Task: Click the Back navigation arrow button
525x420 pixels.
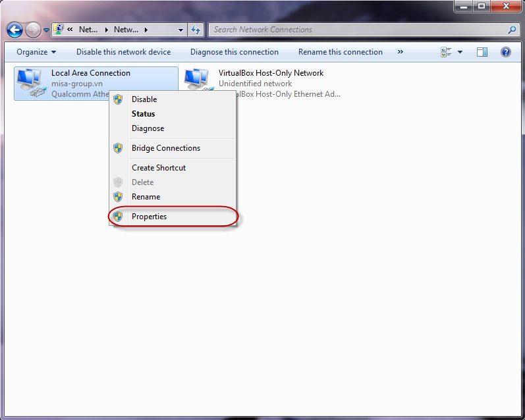Action: coord(15,30)
